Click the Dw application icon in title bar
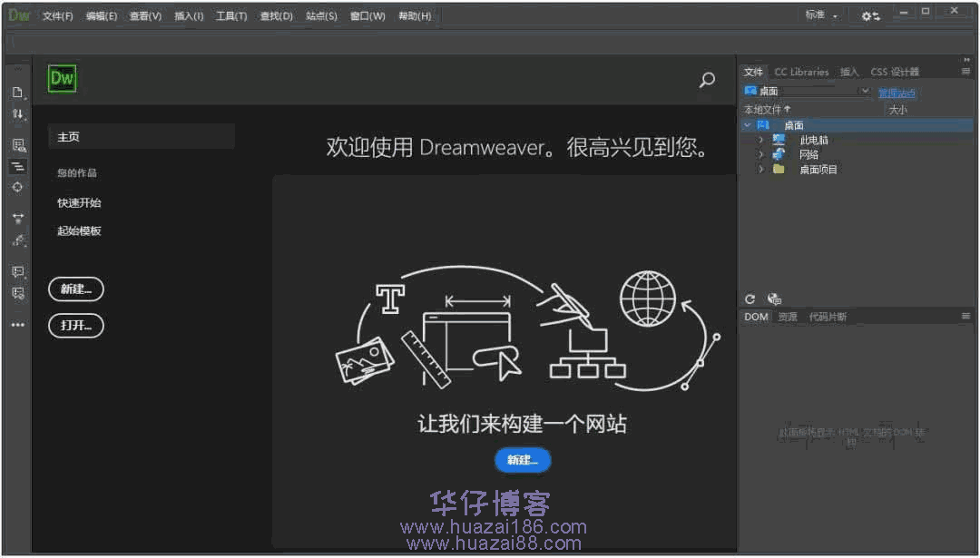The width and height of the screenshot is (980, 558). click(x=19, y=15)
